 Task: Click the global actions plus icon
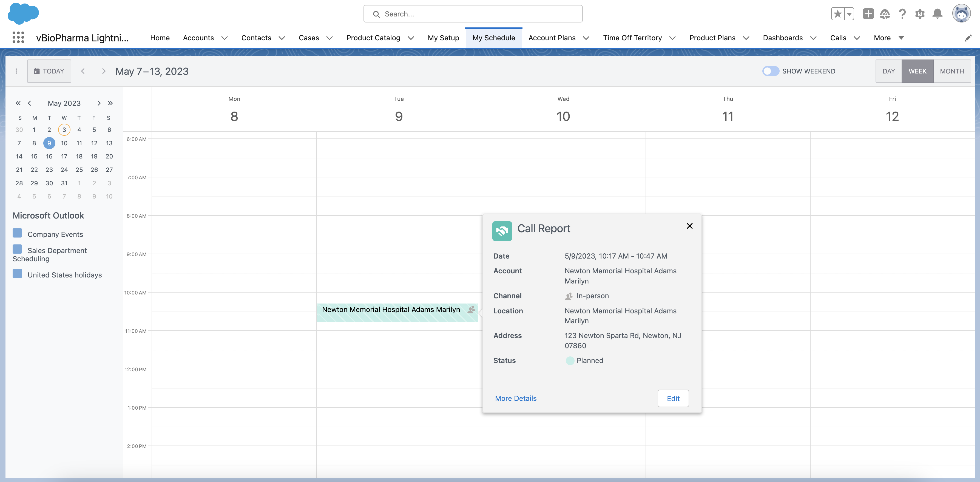pyautogui.click(x=868, y=14)
